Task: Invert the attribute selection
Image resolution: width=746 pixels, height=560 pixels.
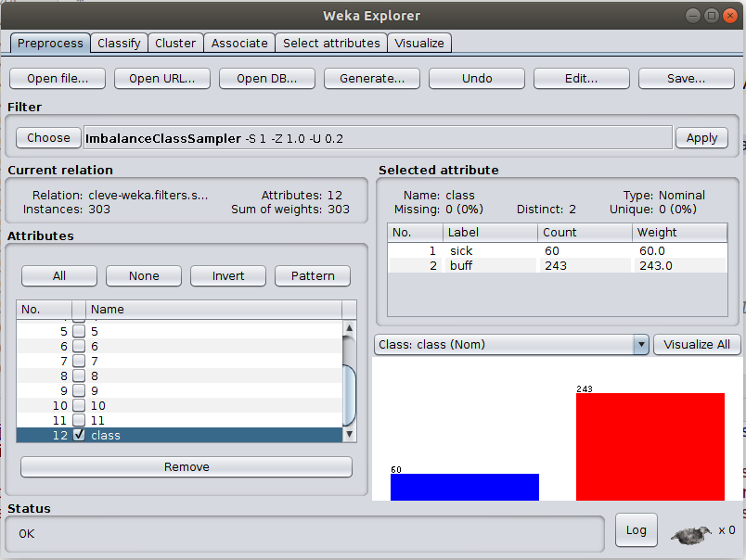Action: coord(228,275)
